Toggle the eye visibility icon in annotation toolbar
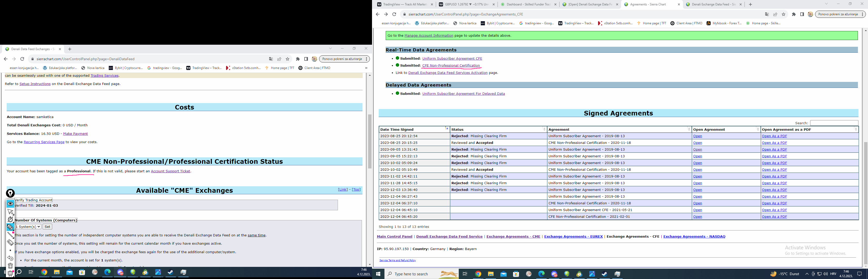 tap(10, 204)
